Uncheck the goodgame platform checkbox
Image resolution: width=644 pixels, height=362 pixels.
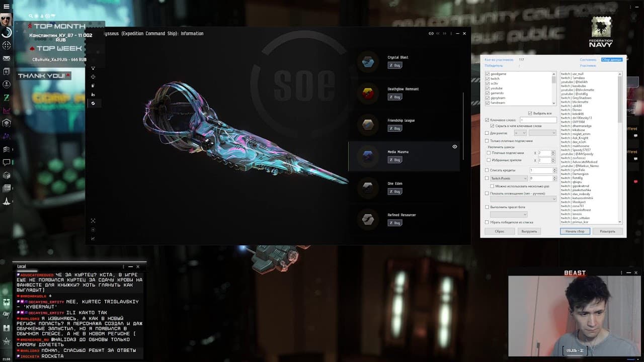click(x=488, y=74)
